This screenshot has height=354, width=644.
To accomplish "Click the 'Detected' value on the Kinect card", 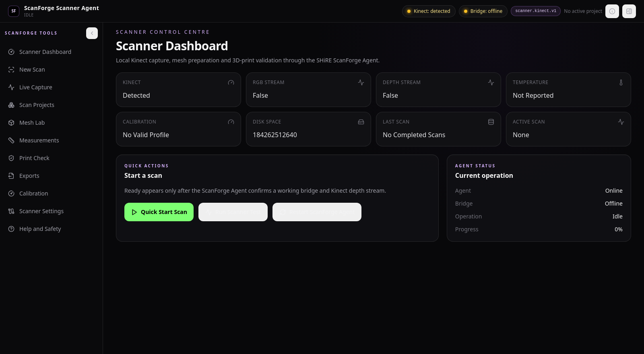I will tap(136, 95).
